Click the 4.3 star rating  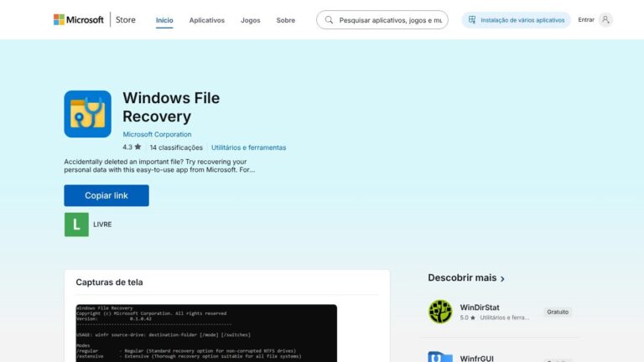coord(132,147)
